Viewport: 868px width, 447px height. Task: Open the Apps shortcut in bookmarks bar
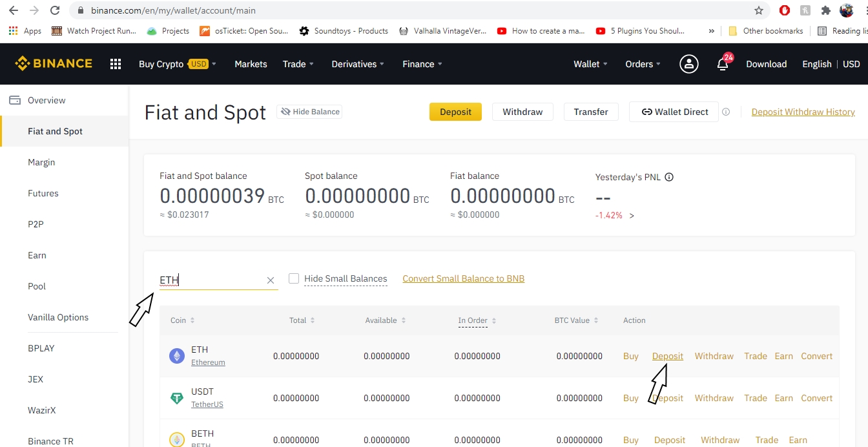click(x=25, y=31)
